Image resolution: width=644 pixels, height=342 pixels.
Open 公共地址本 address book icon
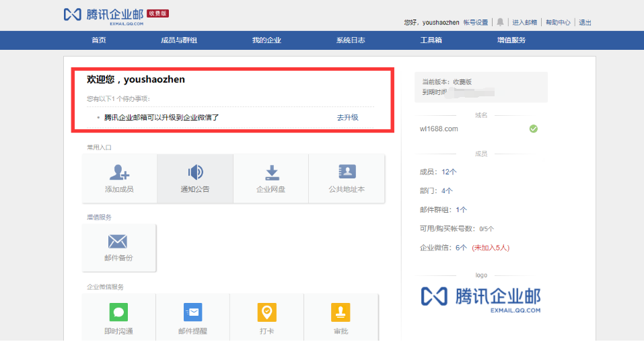click(347, 172)
